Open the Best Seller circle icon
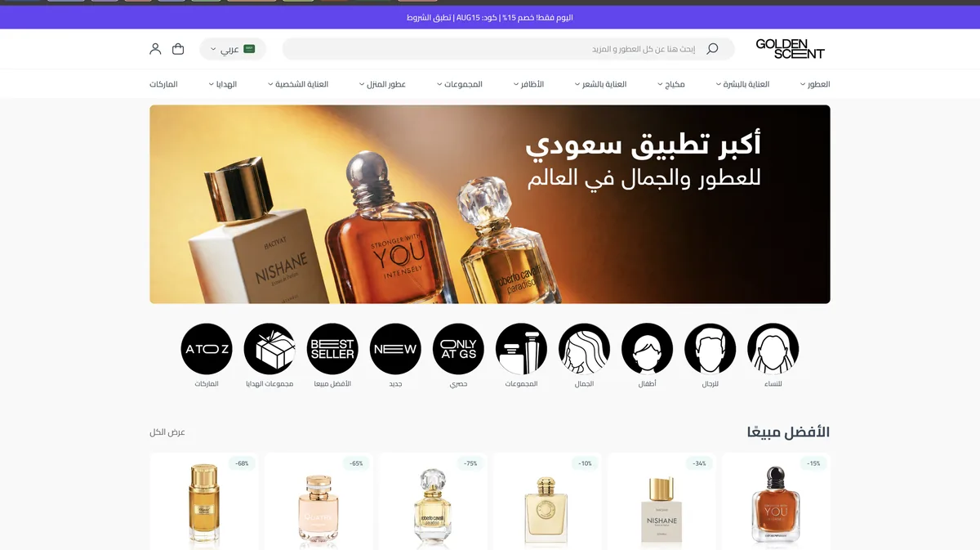The height and width of the screenshot is (550, 980). tap(332, 349)
